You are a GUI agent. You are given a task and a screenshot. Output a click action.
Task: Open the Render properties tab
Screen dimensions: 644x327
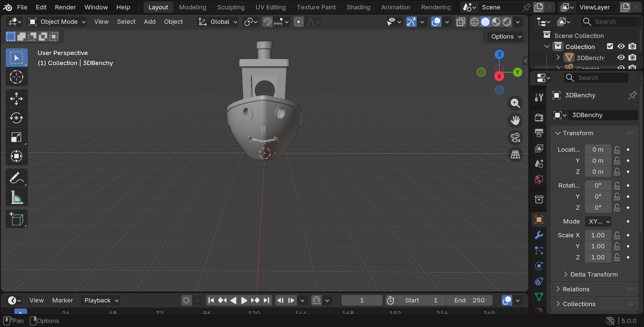point(539,118)
